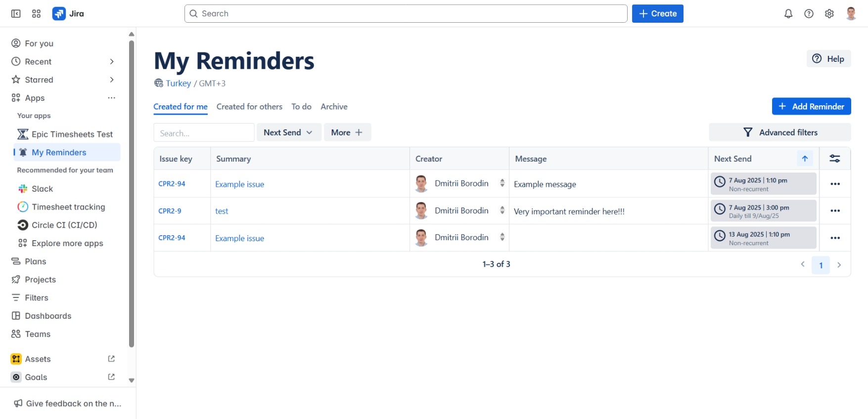Select Epic Timesheets Test in sidebar
The width and height of the screenshot is (868, 419).
coord(72,134)
